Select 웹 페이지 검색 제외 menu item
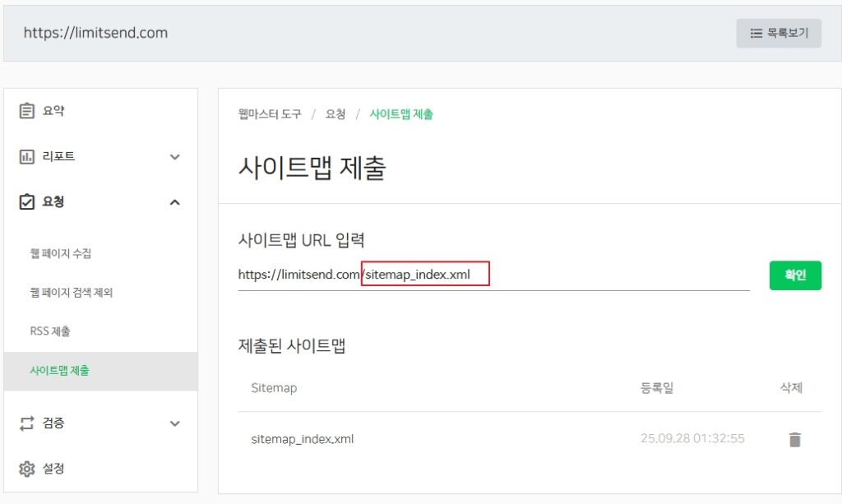The image size is (842, 504). (71, 292)
